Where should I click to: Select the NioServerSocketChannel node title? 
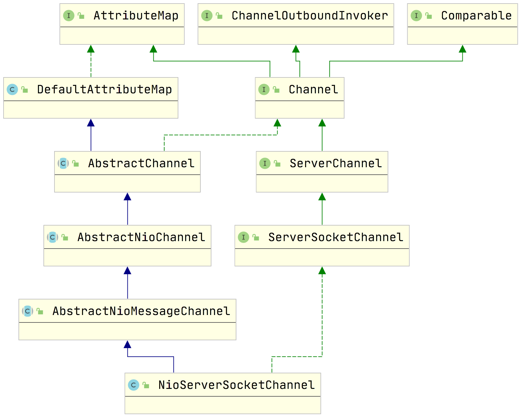(237, 385)
